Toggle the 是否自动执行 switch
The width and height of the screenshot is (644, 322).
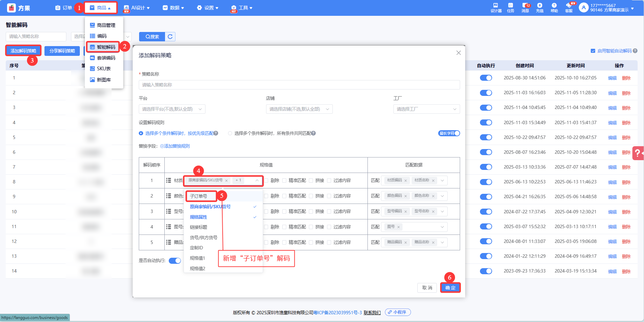[x=175, y=261]
